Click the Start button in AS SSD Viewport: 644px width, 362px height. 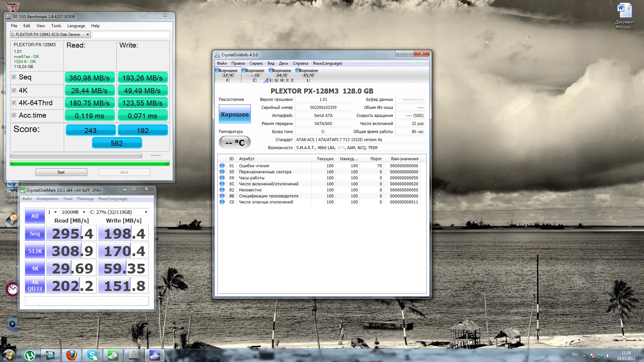pyautogui.click(x=61, y=172)
